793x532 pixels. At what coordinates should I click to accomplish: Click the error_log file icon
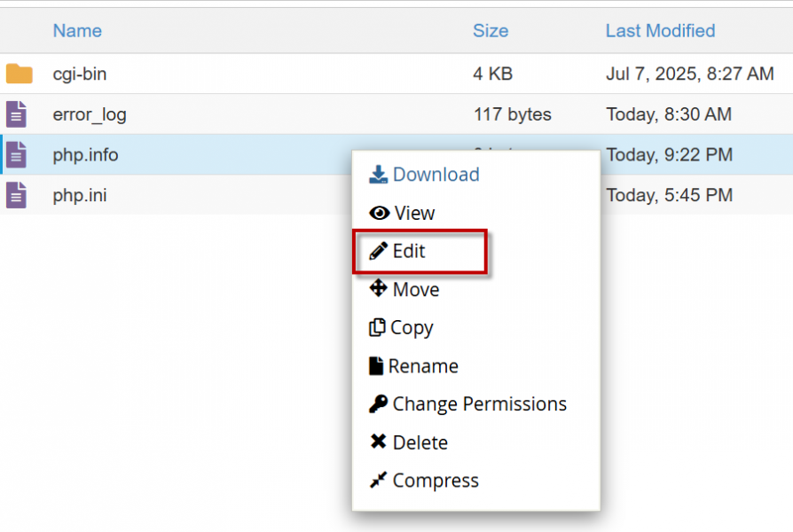17,114
